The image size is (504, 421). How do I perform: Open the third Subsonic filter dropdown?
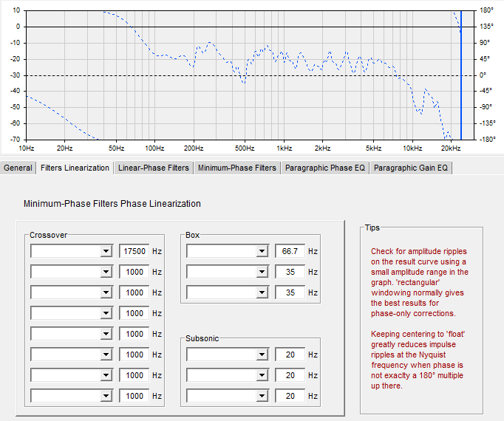pyautogui.click(x=228, y=396)
